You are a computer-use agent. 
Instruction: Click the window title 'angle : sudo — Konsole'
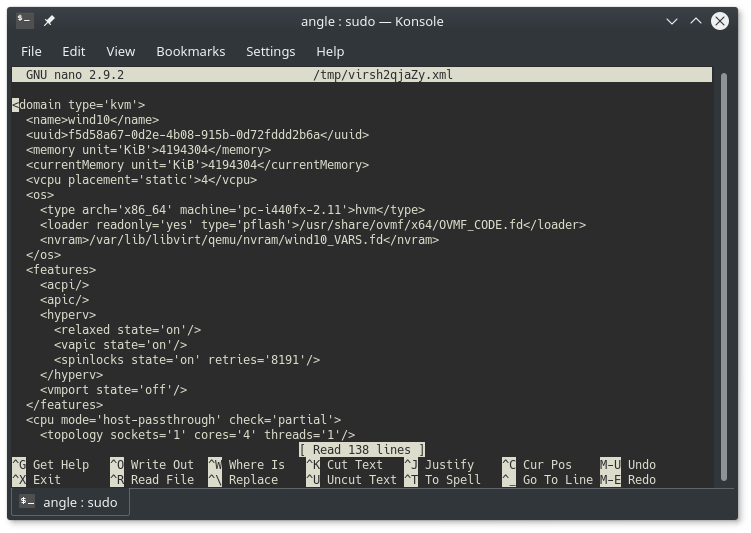tap(372, 21)
